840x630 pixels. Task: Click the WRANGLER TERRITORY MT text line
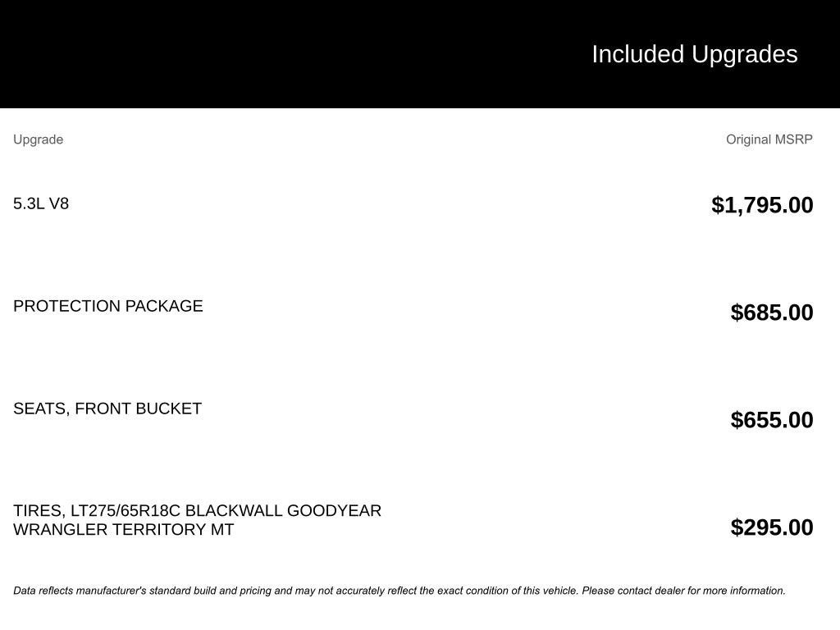123,530
